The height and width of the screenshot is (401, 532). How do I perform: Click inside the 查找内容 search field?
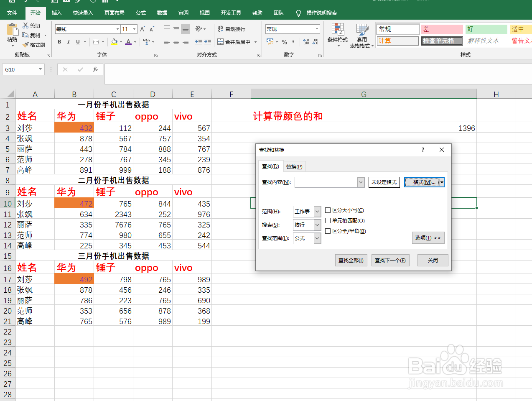tap(326, 182)
